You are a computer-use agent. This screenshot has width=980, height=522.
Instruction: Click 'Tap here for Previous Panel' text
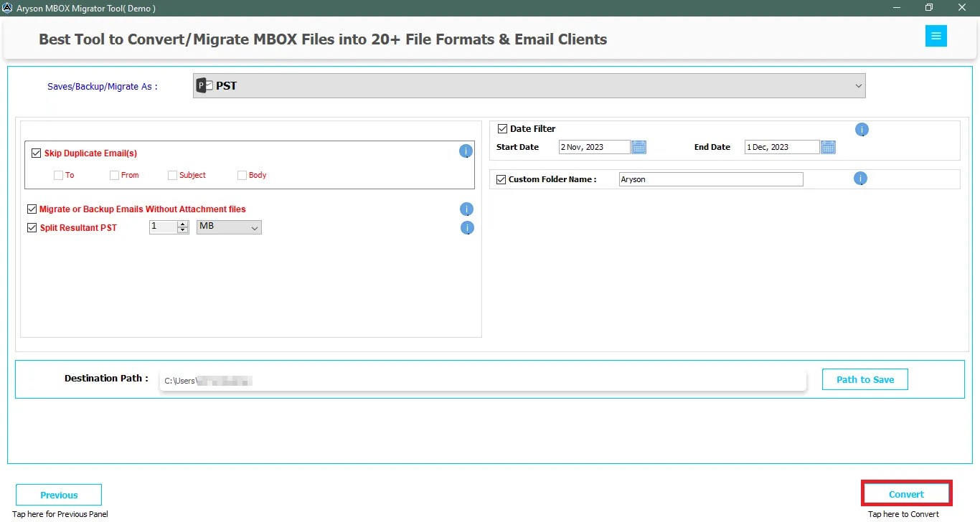point(60,514)
